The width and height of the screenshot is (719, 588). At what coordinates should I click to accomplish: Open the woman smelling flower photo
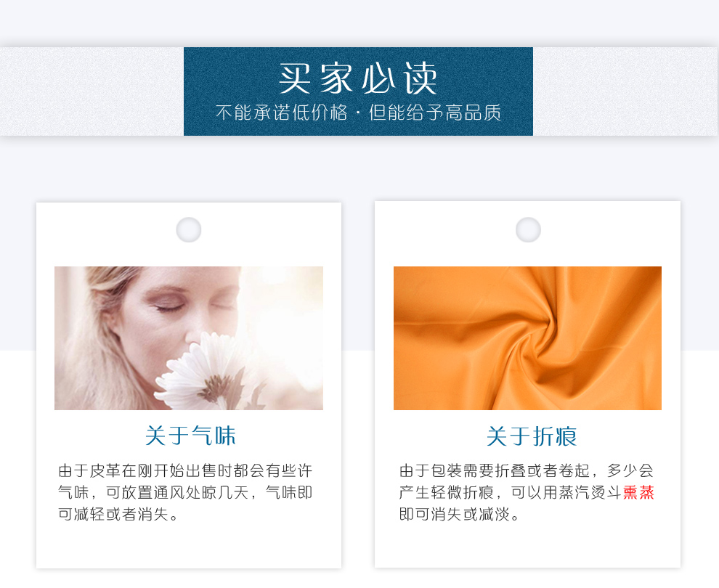(189, 338)
